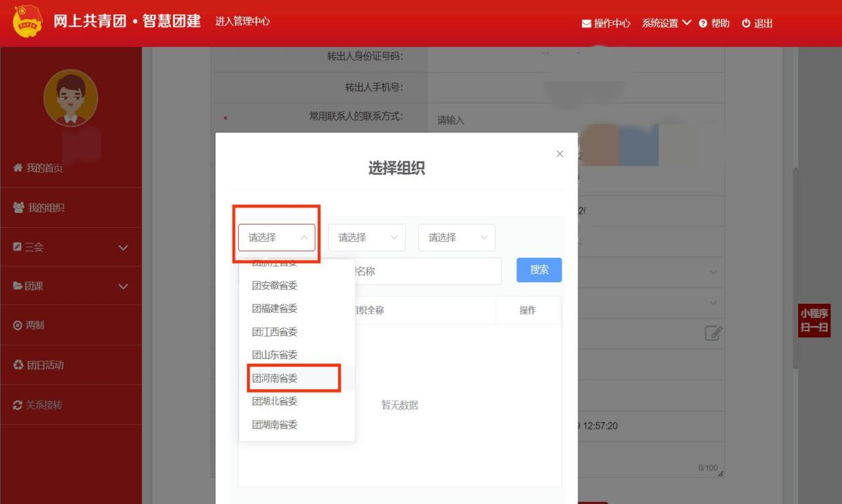Click the Communist Youth League logo emblem
Screen dimensions: 842x504
(x=28, y=22)
